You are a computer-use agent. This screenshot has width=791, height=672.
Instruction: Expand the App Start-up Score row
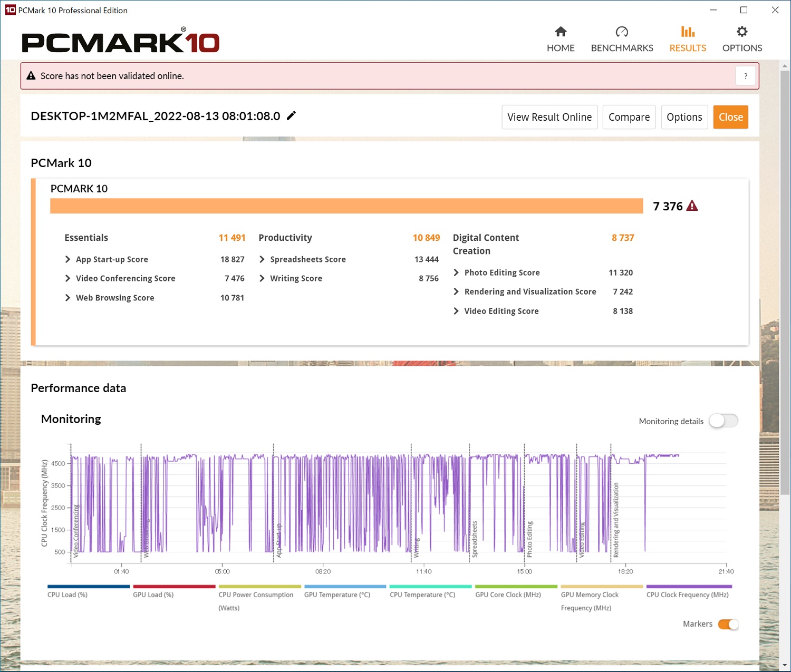point(67,259)
